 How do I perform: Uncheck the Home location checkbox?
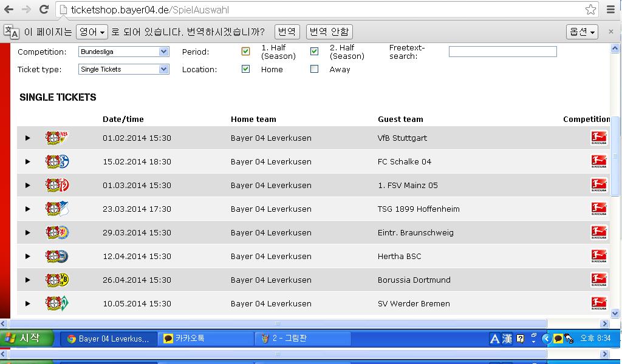coord(245,69)
